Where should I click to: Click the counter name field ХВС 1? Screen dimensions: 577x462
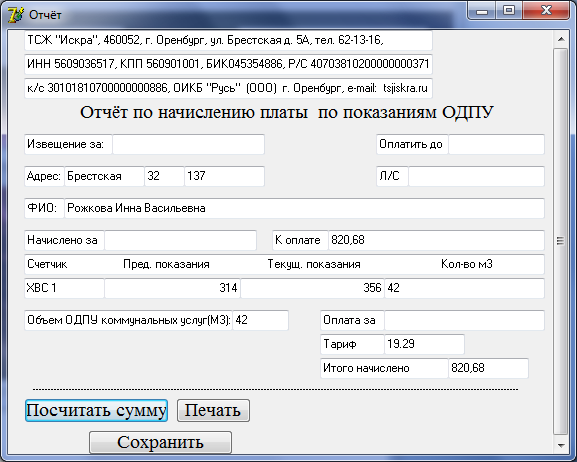point(64,288)
